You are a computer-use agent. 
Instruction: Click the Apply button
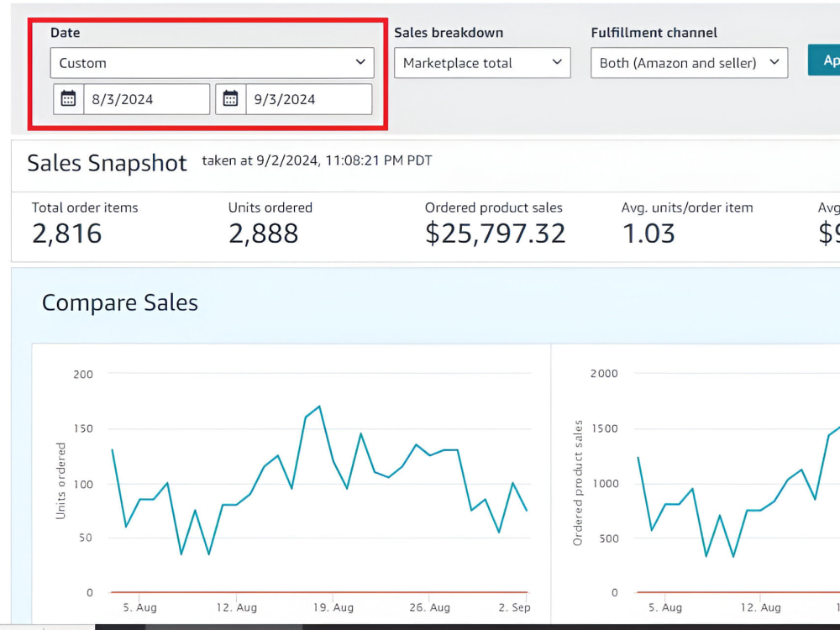click(x=825, y=60)
